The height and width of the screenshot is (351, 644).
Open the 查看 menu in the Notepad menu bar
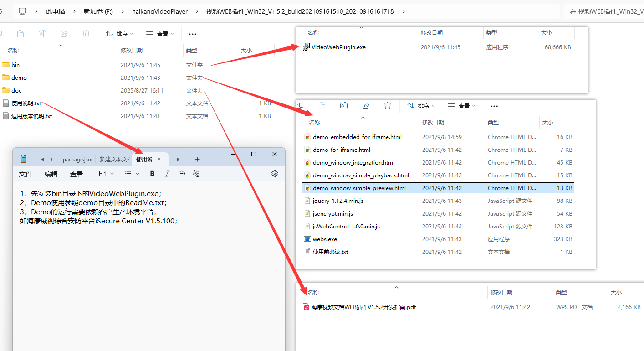77,174
